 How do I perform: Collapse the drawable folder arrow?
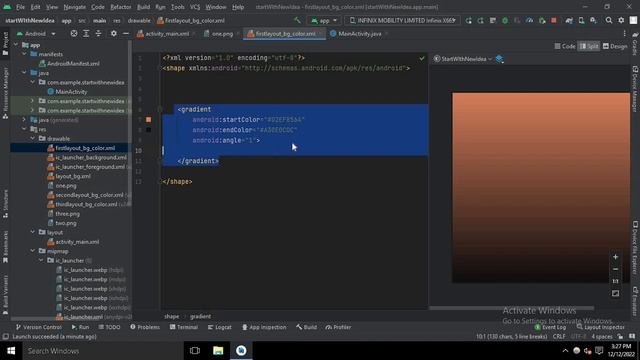click(x=33, y=138)
